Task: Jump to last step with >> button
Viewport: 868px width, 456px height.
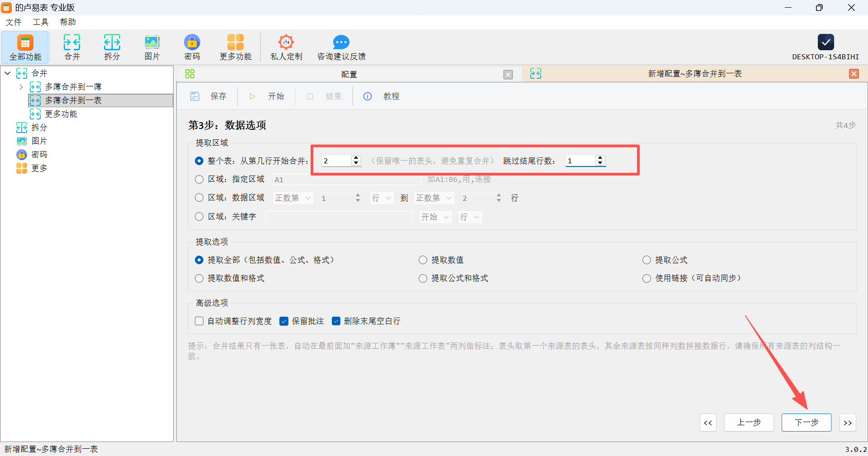Action: click(x=848, y=423)
